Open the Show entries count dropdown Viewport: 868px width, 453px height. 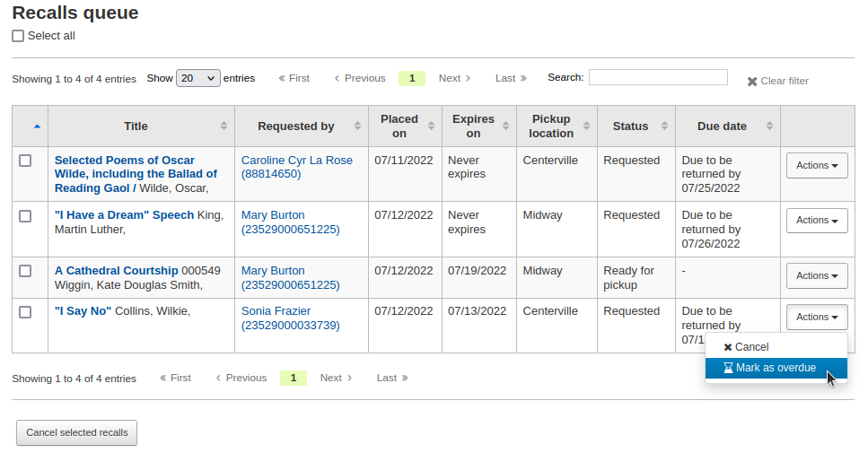click(x=197, y=78)
